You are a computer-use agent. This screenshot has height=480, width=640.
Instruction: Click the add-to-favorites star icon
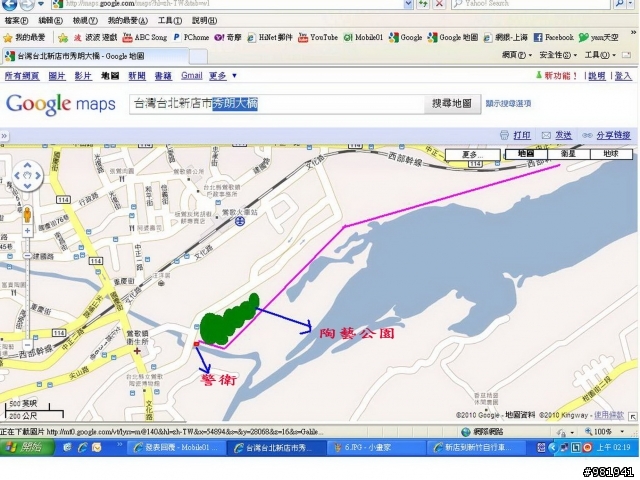tap(63, 38)
